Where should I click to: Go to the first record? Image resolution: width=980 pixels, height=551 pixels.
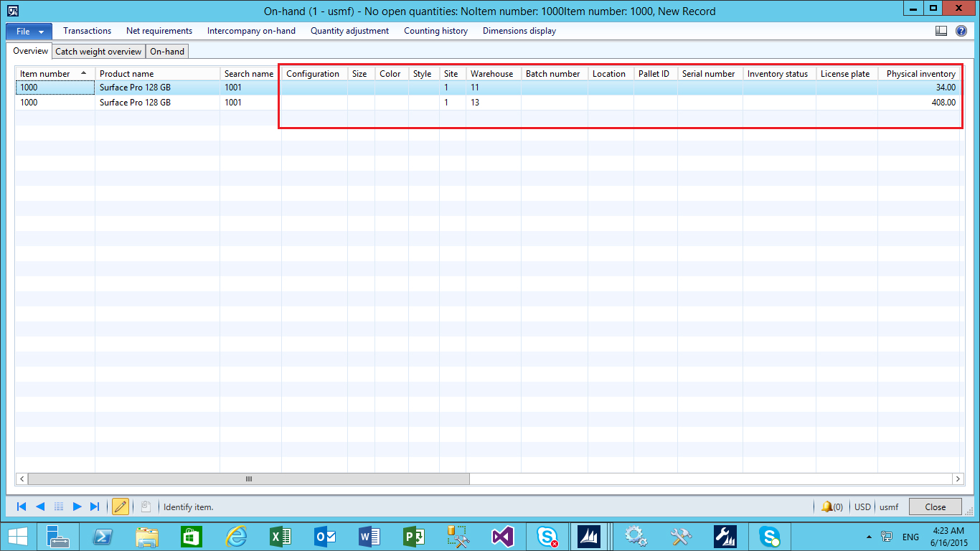(x=22, y=507)
